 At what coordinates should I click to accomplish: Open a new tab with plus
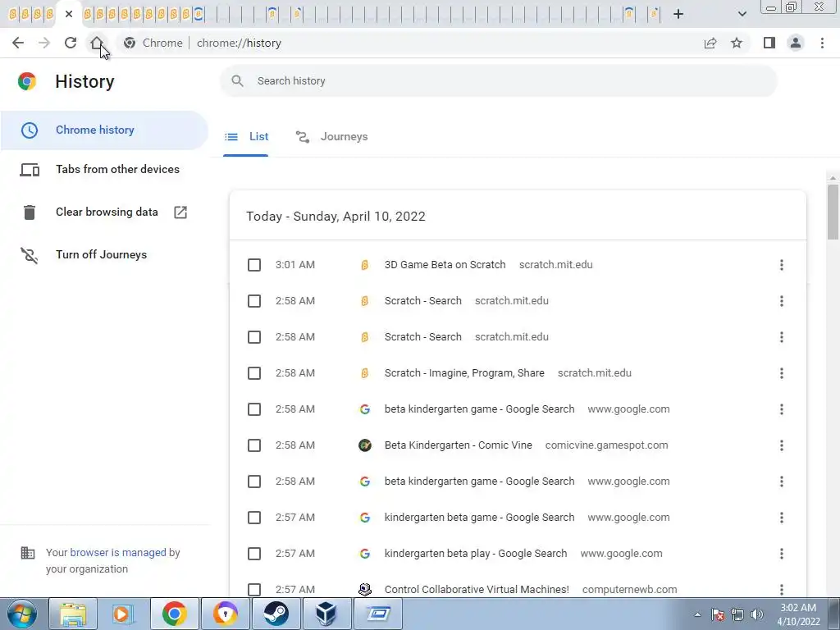point(678,14)
